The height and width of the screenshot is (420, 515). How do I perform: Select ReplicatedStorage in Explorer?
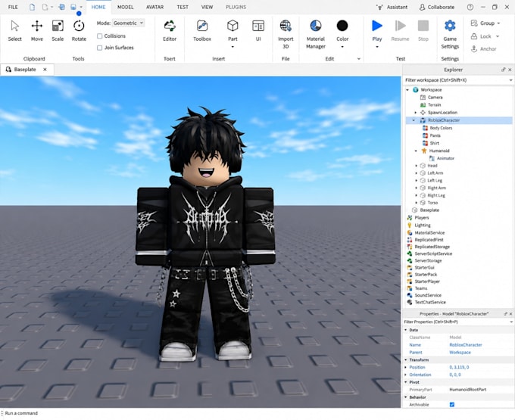(432, 247)
